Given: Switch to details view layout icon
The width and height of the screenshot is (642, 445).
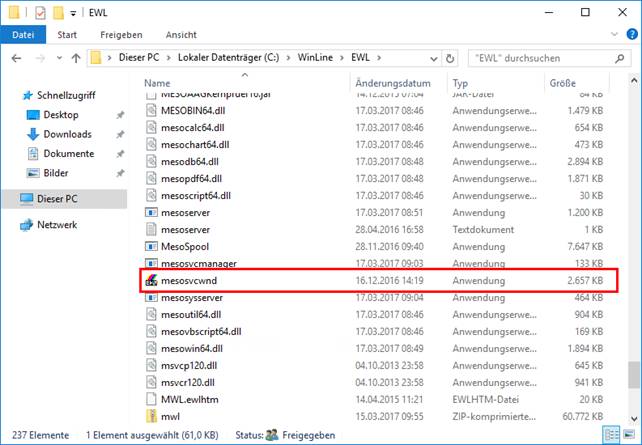Looking at the screenshot, I should [x=610, y=436].
